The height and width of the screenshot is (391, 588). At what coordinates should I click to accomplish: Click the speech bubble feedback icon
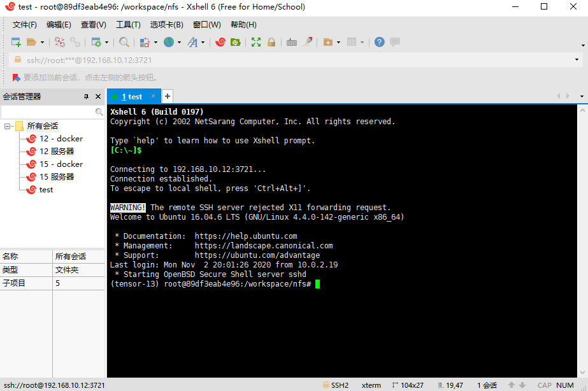pyautogui.click(x=395, y=42)
